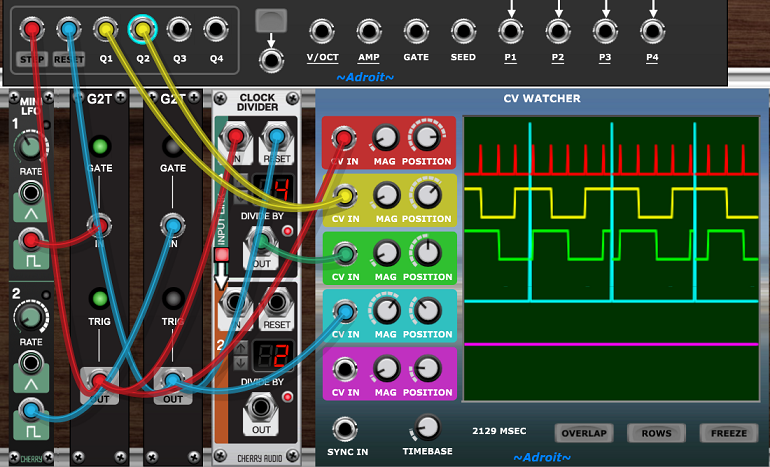The height and width of the screenshot is (467, 770).
Task: Click the GATE jack on top module
Action: 416,31
